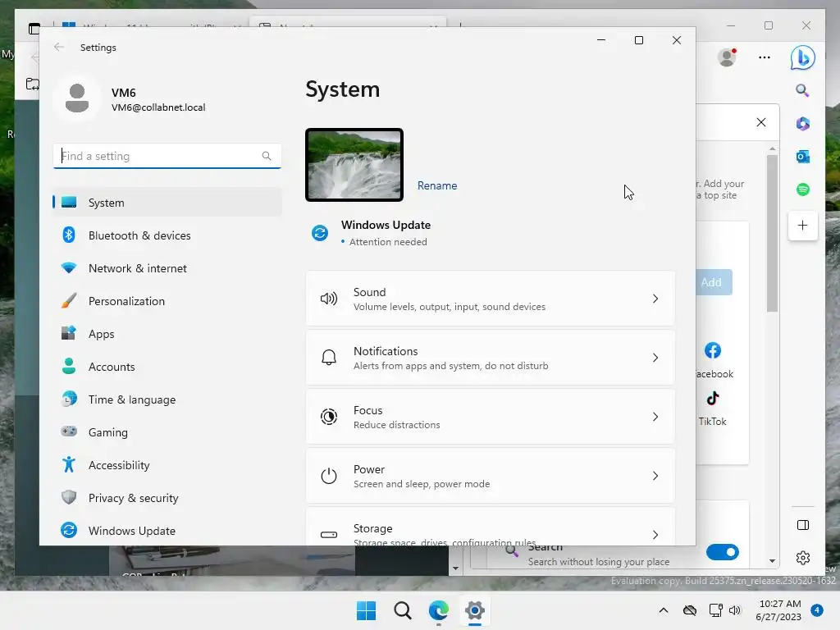Open the Focus settings row

(x=491, y=416)
